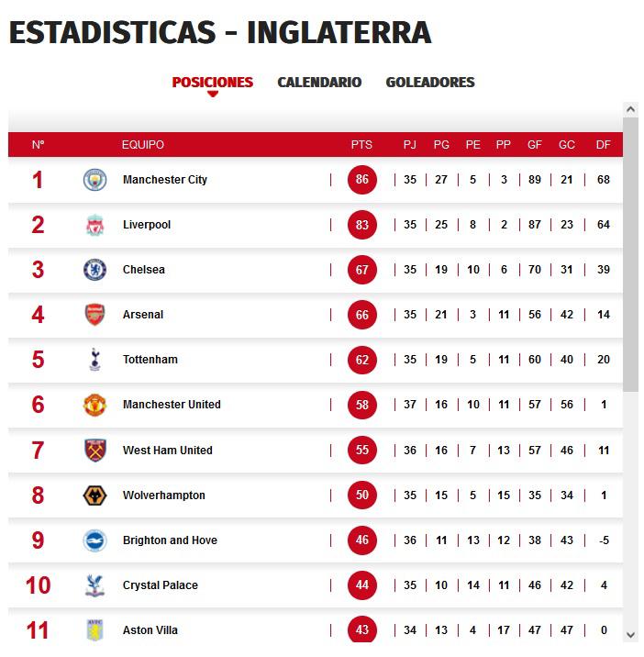This screenshot has width=644, height=657.
Task: Click the Arsenal club crest
Action: 94,315
